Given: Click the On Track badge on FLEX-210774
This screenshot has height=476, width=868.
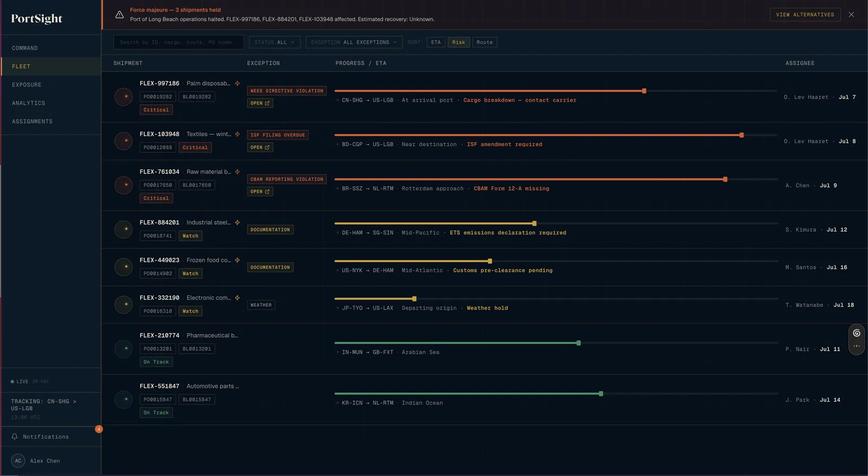Looking at the screenshot, I should [156, 362].
